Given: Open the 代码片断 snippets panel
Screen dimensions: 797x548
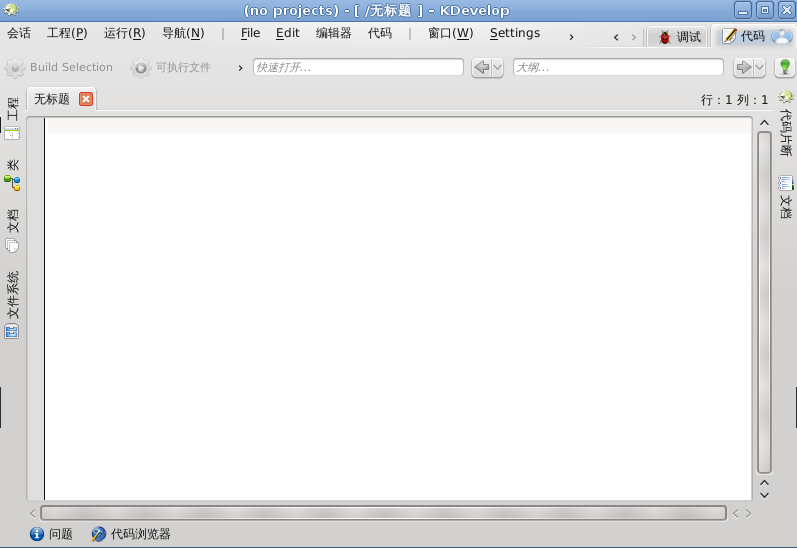Looking at the screenshot, I should tap(786, 124).
